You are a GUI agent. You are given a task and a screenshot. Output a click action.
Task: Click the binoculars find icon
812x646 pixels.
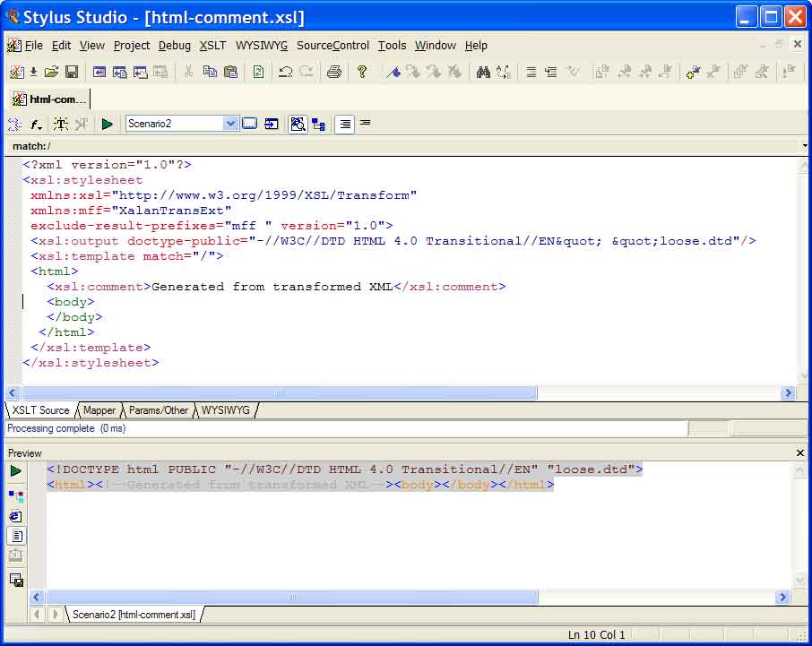pos(483,72)
